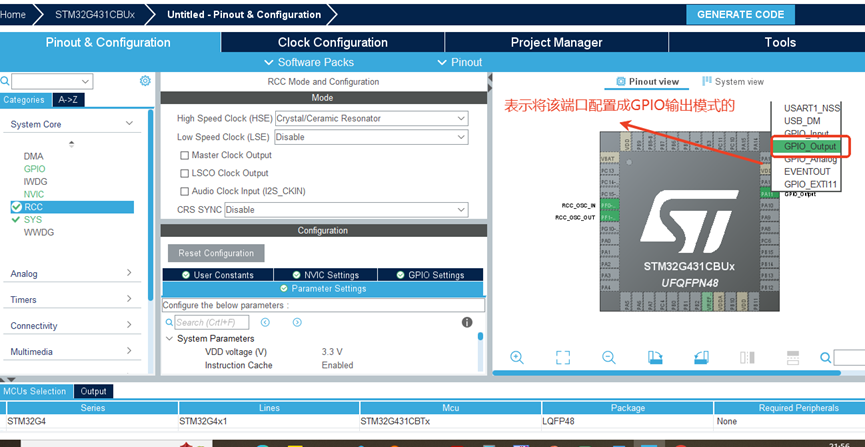Go to previous parameter search result

point(265,322)
